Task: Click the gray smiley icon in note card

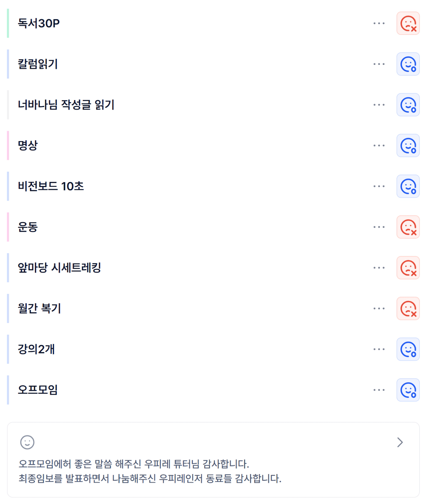Action: click(27, 442)
